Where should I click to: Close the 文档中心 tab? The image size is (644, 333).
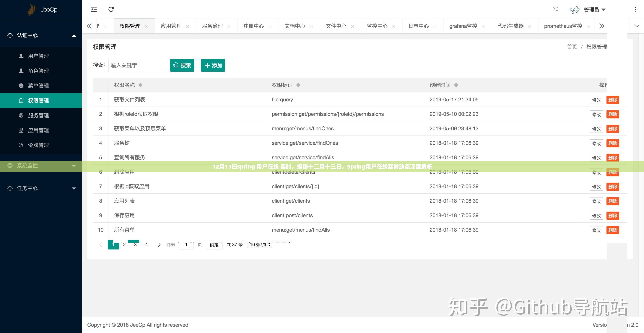coord(311,27)
